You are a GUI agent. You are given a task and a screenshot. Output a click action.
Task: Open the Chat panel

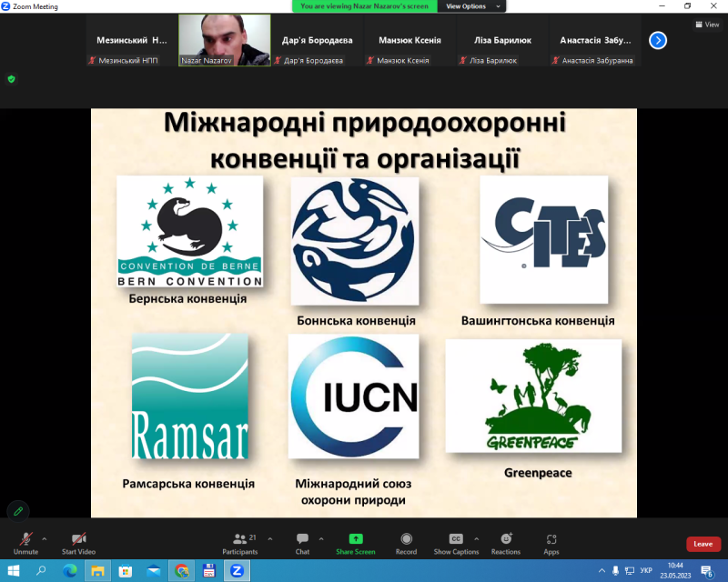(302, 542)
